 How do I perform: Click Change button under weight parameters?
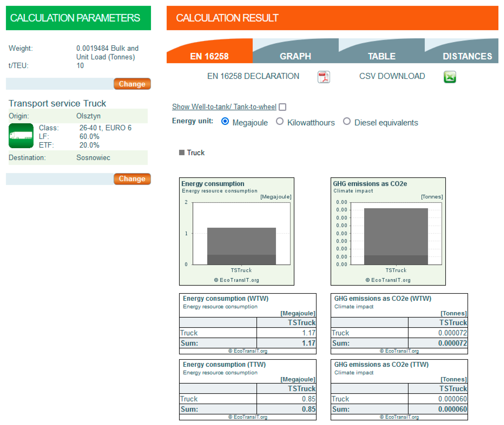click(132, 84)
